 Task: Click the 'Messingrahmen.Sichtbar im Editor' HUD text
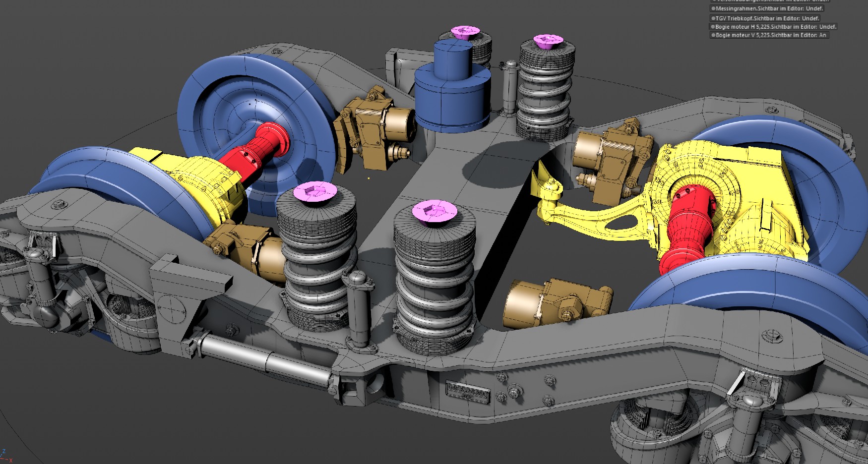pos(770,9)
